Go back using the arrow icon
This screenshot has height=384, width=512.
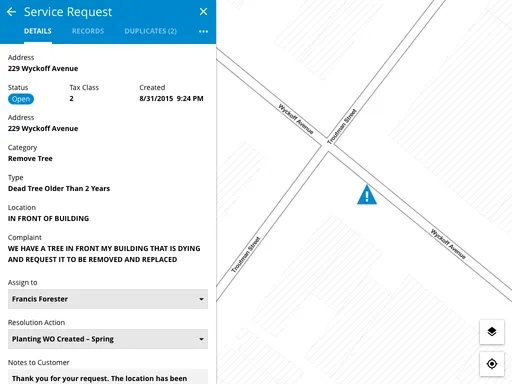click(11, 12)
